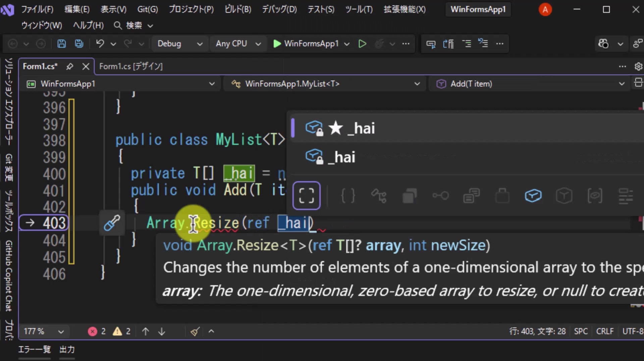Open the Any CPU platform dropdown

pyautogui.click(x=238, y=44)
